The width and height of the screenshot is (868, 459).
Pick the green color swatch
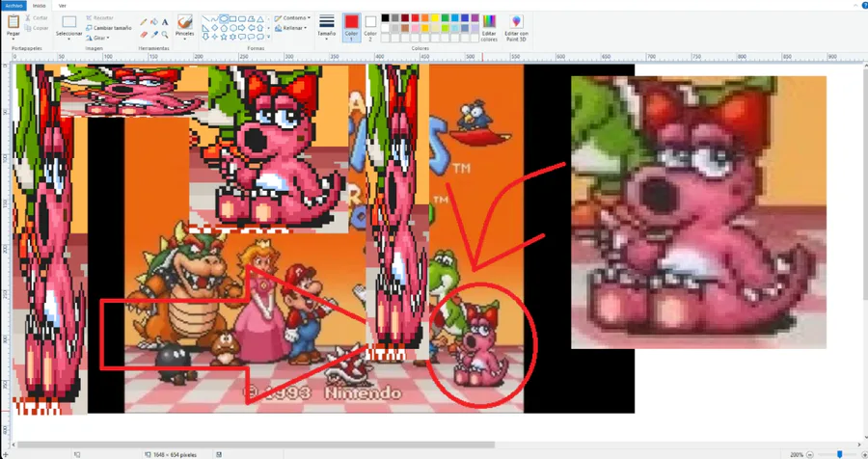445,17
